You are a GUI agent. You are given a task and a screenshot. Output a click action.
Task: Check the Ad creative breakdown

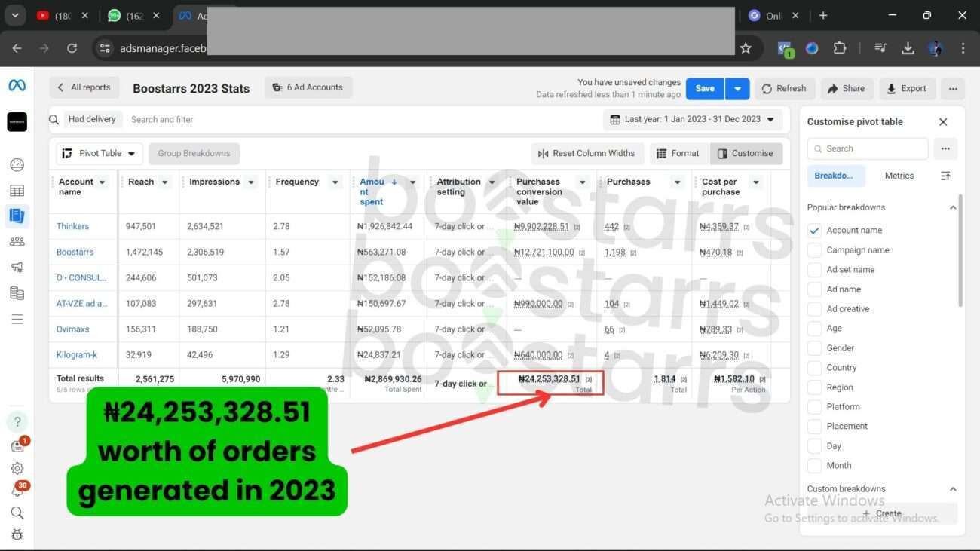814,308
